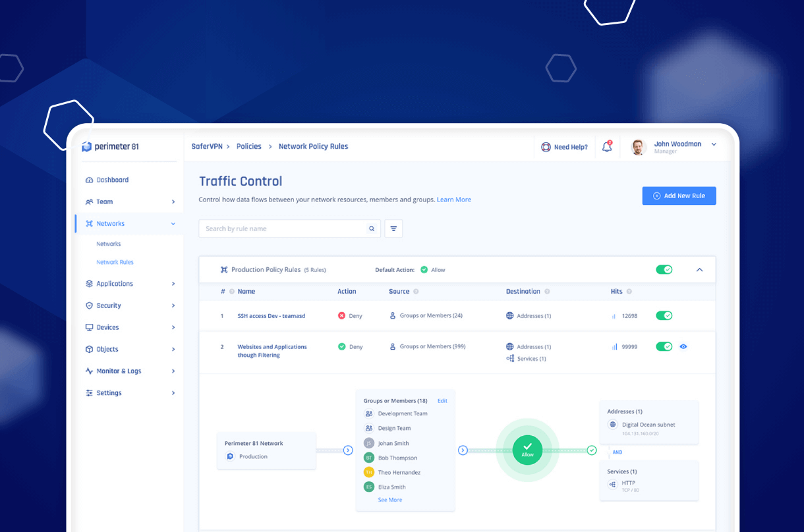This screenshot has width=804, height=532.
Task: Open Network Rules submenu item
Action: pyautogui.click(x=115, y=262)
